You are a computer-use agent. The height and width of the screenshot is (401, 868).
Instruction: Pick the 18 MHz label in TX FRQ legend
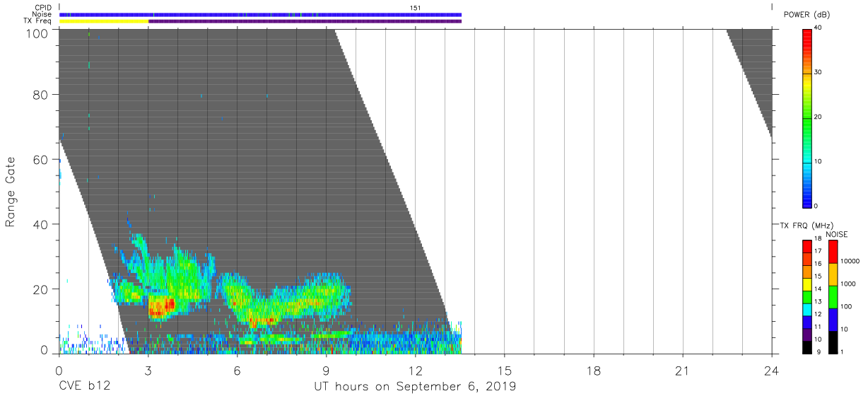click(x=818, y=239)
